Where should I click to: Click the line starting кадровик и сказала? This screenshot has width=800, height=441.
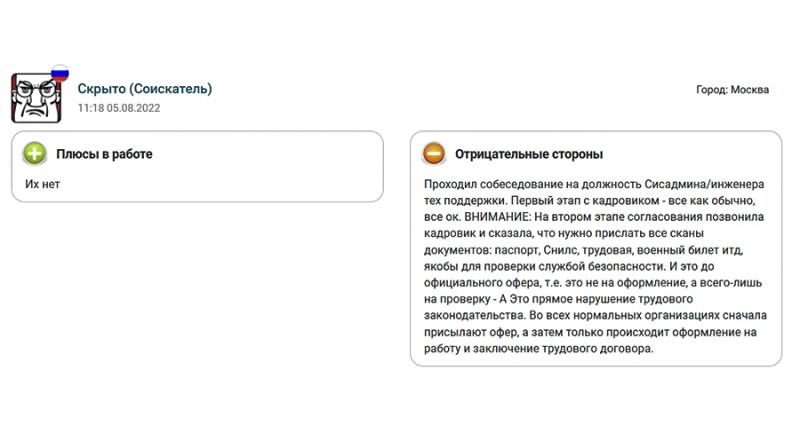pos(564,233)
